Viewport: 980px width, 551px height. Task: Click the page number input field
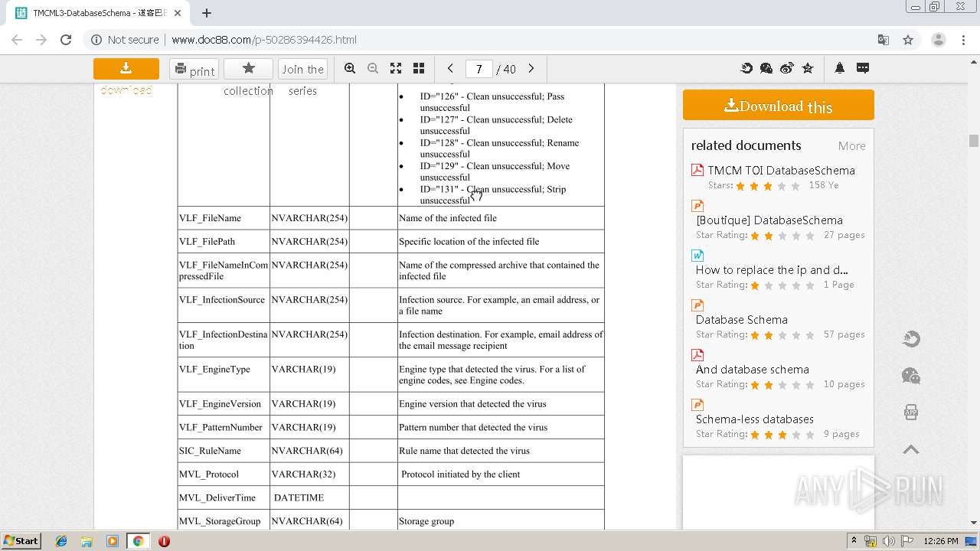click(x=479, y=69)
